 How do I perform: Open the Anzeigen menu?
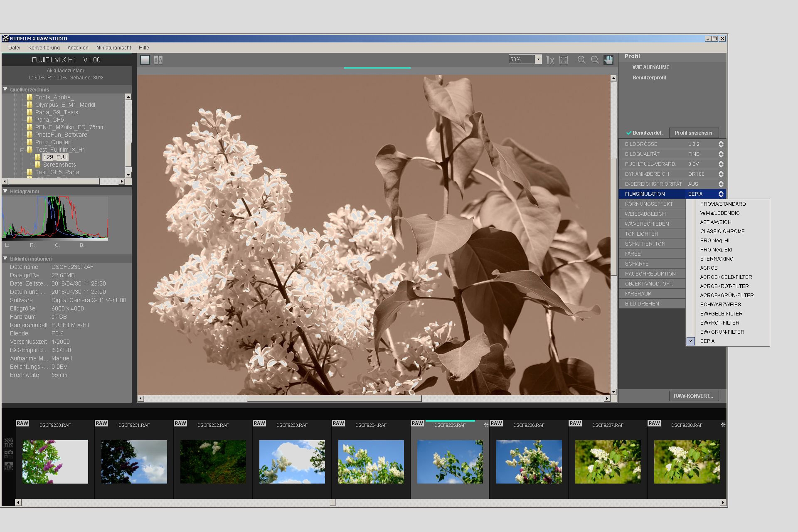(x=78, y=48)
